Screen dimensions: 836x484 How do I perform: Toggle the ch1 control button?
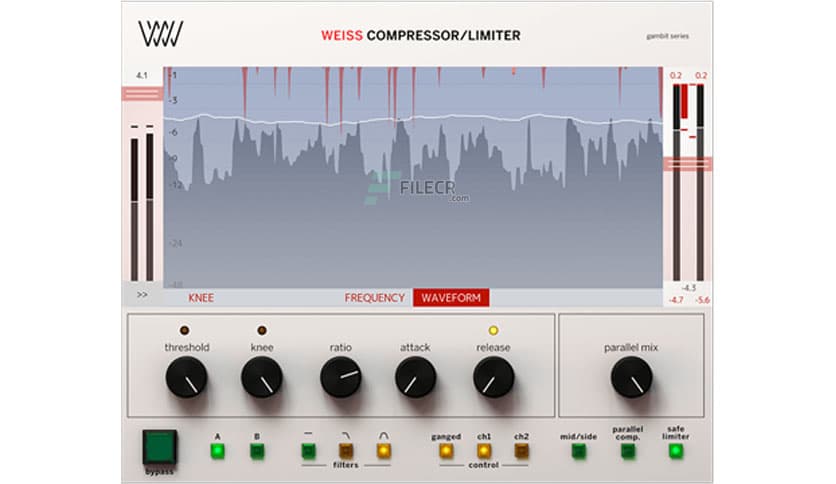(484, 451)
